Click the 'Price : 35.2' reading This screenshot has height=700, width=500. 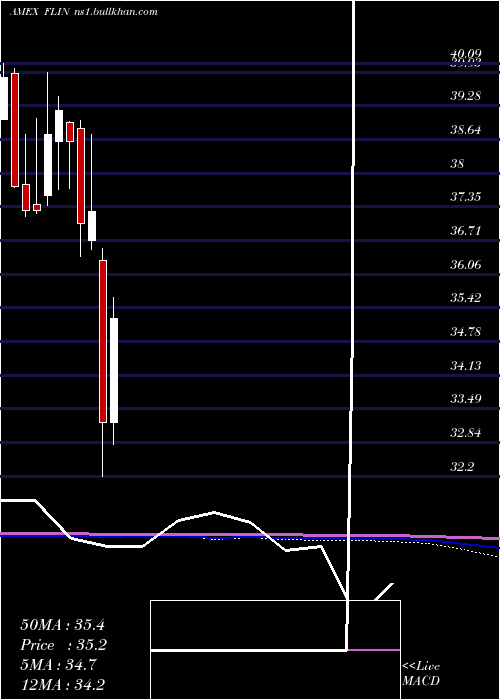(x=64, y=645)
